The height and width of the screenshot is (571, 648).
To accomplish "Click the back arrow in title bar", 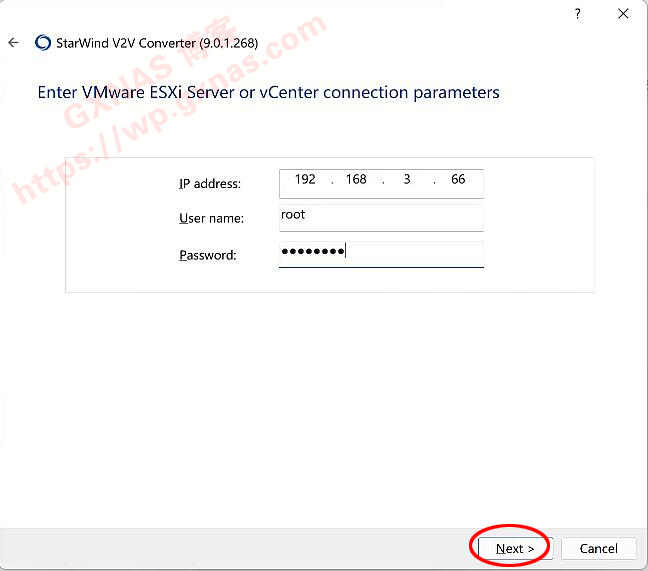I will click(x=13, y=43).
